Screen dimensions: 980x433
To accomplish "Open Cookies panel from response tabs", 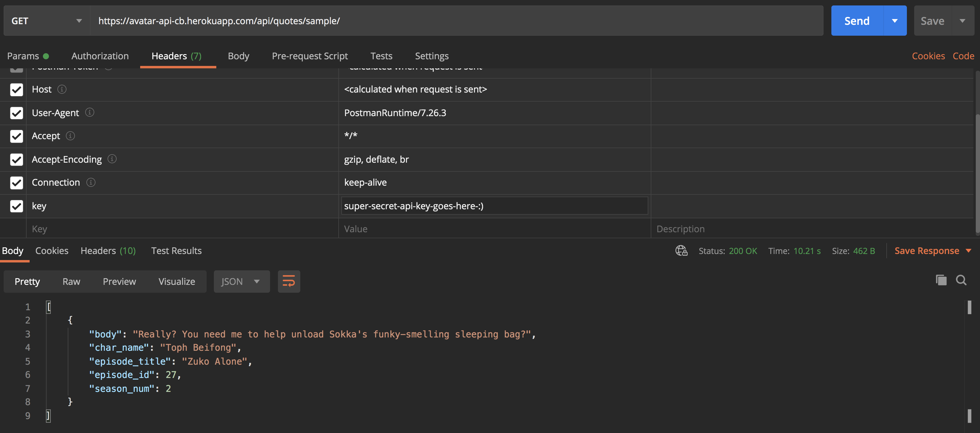I will point(51,250).
